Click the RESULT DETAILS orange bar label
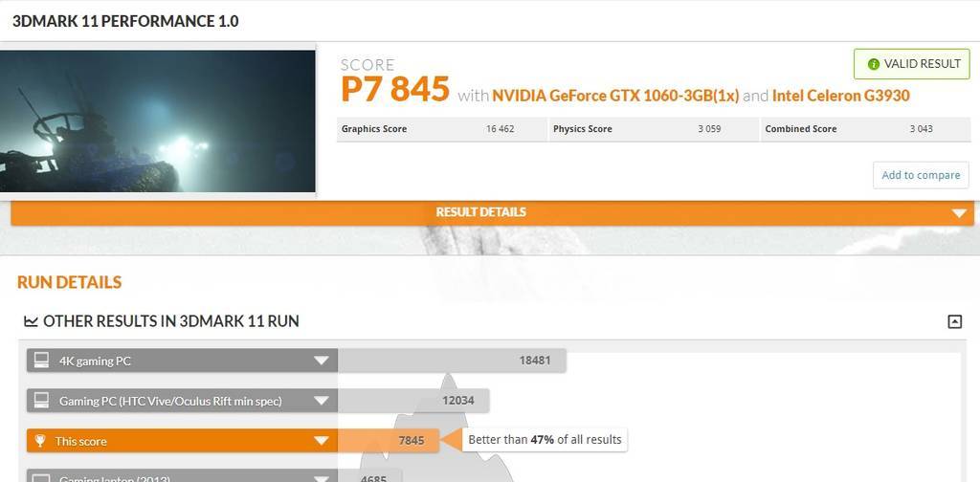 point(480,212)
